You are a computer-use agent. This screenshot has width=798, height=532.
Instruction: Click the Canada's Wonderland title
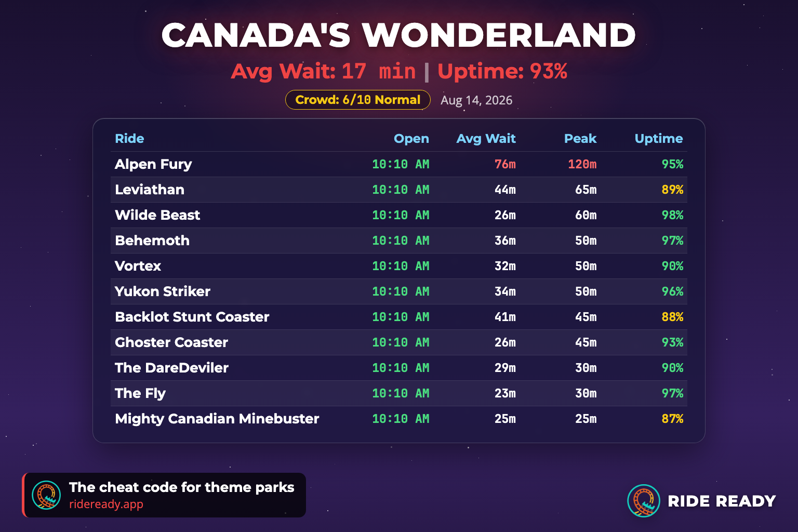tap(399, 35)
